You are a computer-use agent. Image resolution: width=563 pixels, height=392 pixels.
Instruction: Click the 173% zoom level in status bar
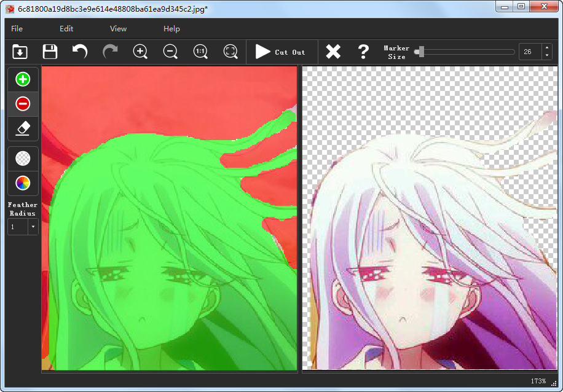click(x=538, y=381)
